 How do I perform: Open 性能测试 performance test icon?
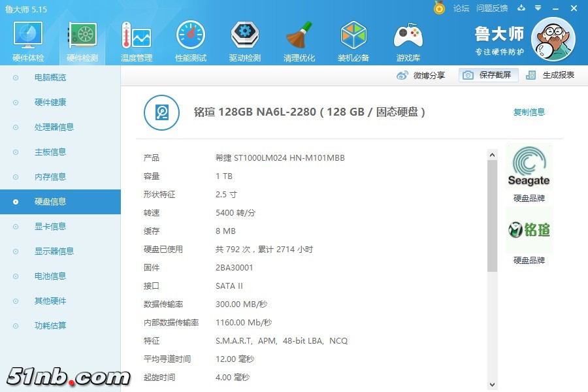(190, 41)
